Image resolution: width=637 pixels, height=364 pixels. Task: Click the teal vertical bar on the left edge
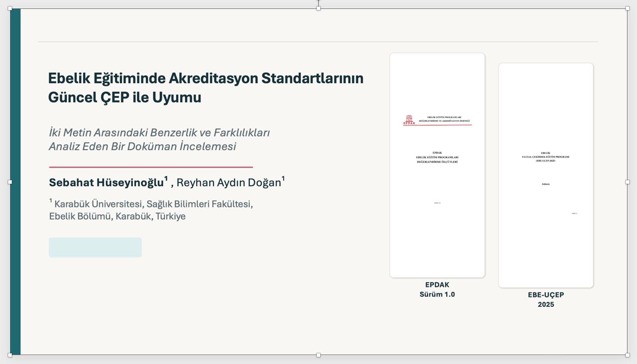[x=15, y=182]
